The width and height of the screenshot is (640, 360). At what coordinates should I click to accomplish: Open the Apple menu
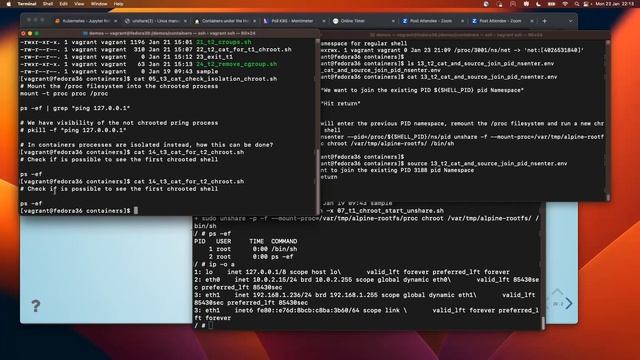click(9, 4)
